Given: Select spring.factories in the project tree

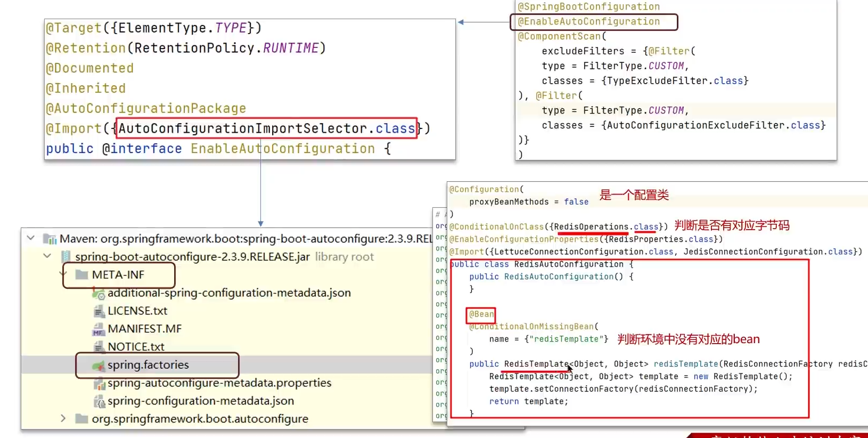Looking at the screenshot, I should [148, 365].
